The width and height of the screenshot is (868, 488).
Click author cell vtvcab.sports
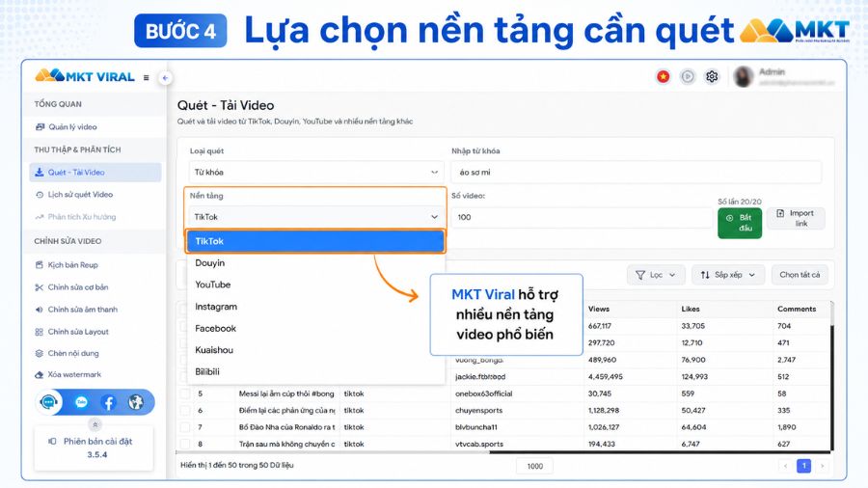pos(478,444)
